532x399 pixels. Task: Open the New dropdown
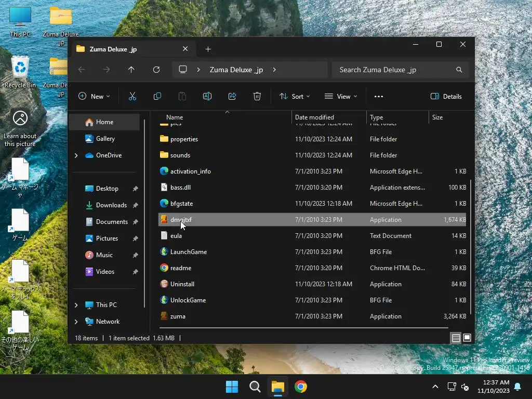point(94,96)
